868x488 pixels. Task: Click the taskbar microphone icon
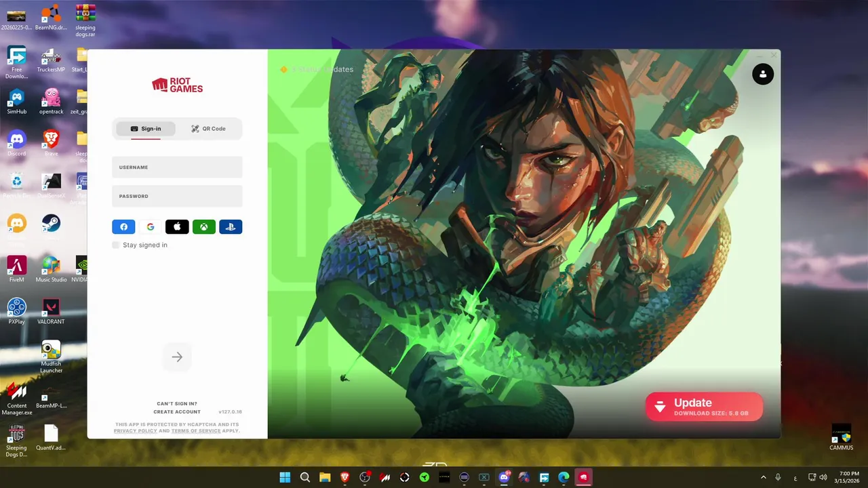point(778,477)
